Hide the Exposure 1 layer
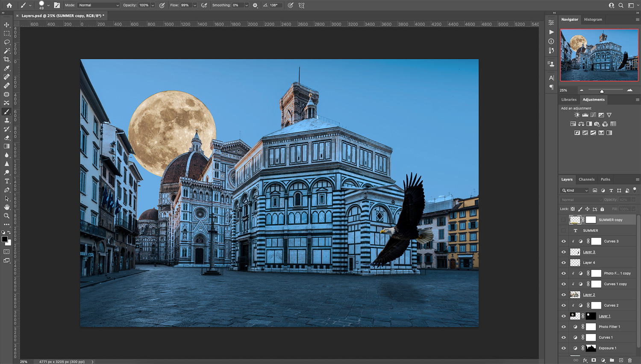641x364 pixels. (563, 348)
